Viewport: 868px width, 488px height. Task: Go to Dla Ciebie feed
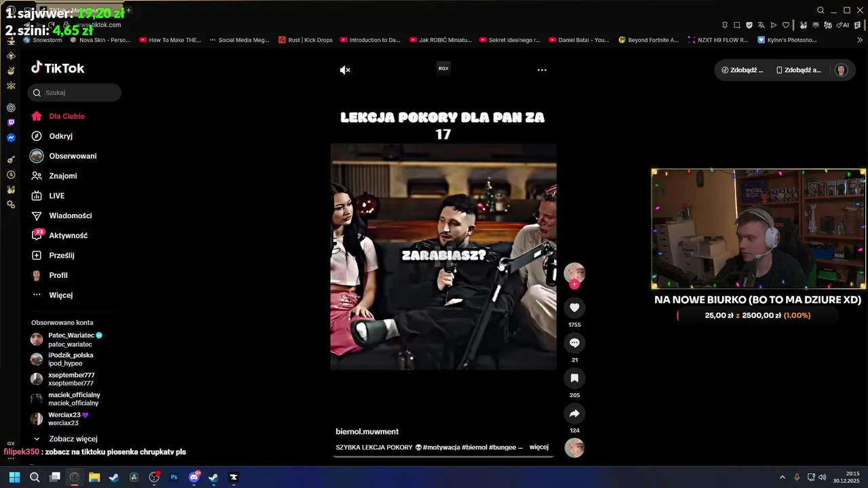[58, 117]
